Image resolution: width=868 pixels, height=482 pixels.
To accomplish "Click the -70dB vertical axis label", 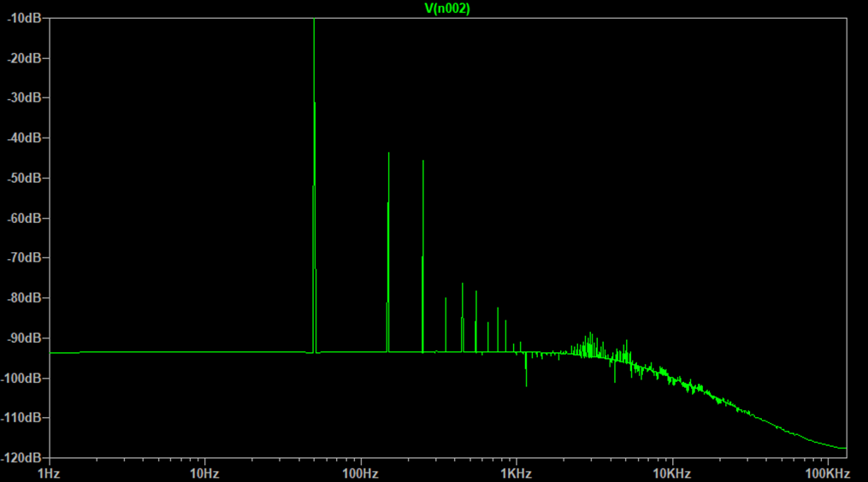I will click(x=24, y=257).
